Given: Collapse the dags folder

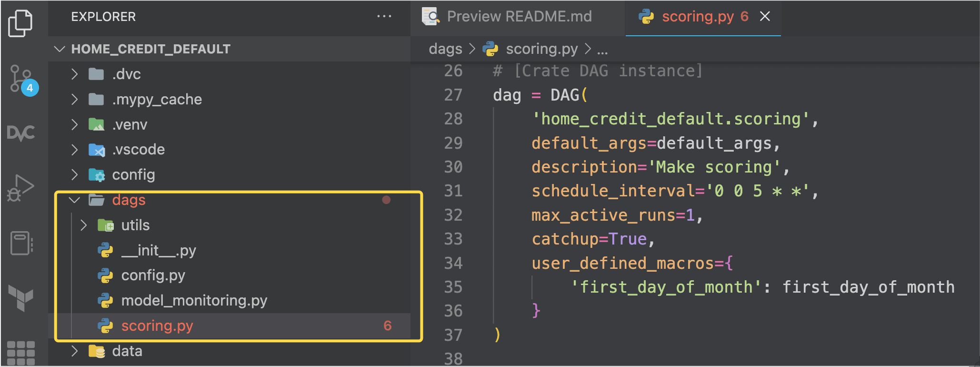Looking at the screenshot, I should 74,200.
